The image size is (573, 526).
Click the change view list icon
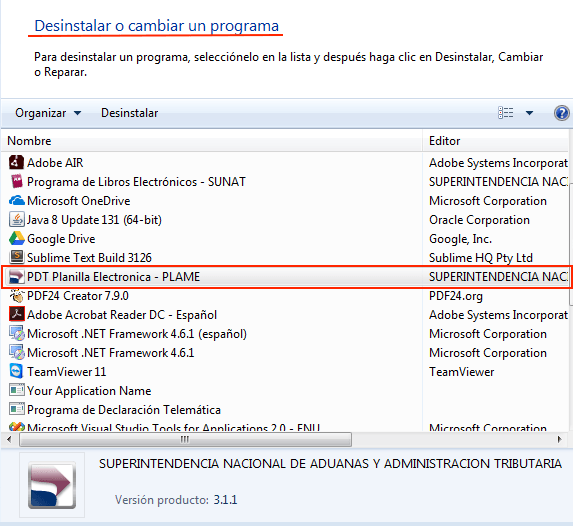click(506, 113)
